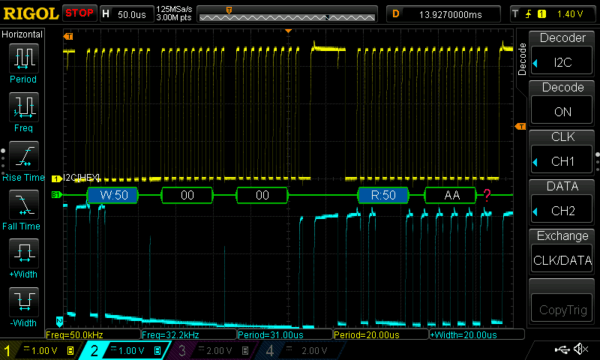The height and width of the screenshot is (360, 600).
Task: Click the USB connection icon
Action: click(x=562, y=349)
